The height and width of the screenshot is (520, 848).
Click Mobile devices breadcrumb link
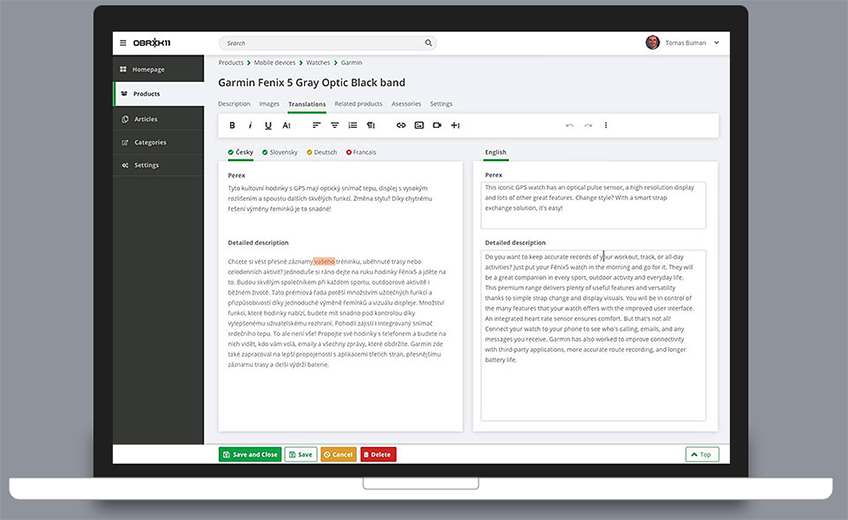pyautogui.click(x=275, y=63)
